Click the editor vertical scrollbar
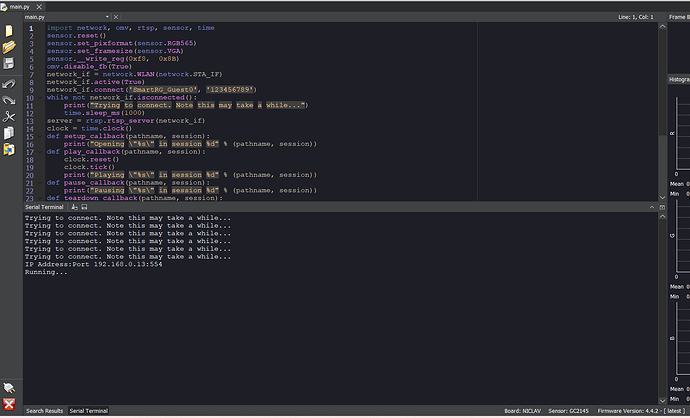This screenshot has width=690, height=418. pyautogui.click(x=660, y=110)
